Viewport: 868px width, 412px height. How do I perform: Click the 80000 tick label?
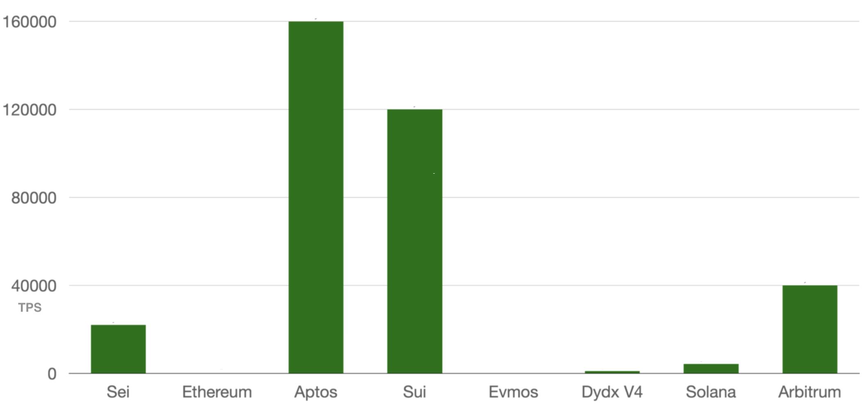coord(34,198)
